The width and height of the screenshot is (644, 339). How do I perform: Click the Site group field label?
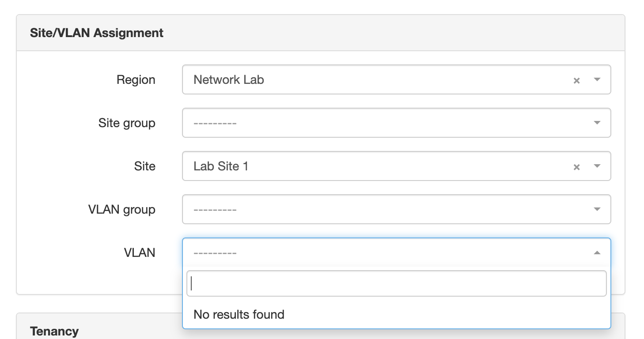click(x=127, y=123)
